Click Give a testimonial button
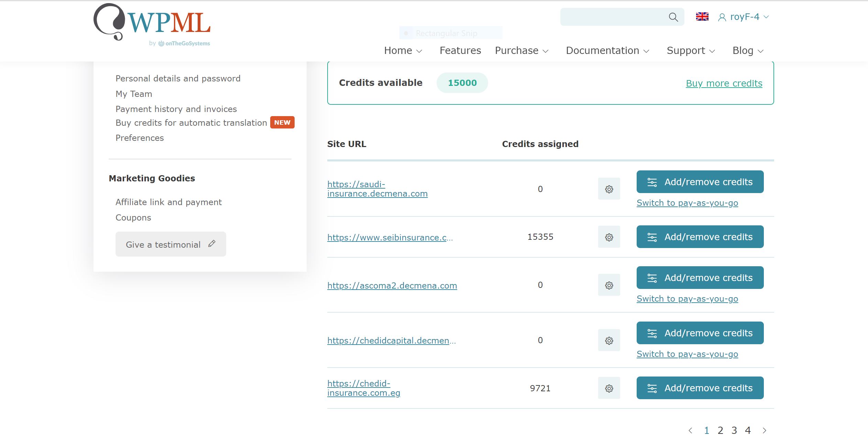Screen dimensions: 868x438 tap(171, 244)
